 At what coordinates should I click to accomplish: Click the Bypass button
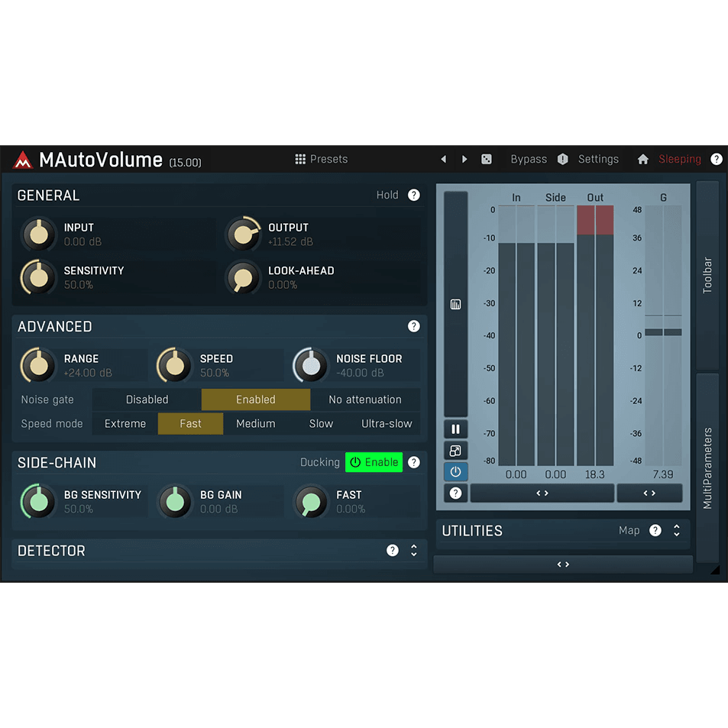pos(529,159)
